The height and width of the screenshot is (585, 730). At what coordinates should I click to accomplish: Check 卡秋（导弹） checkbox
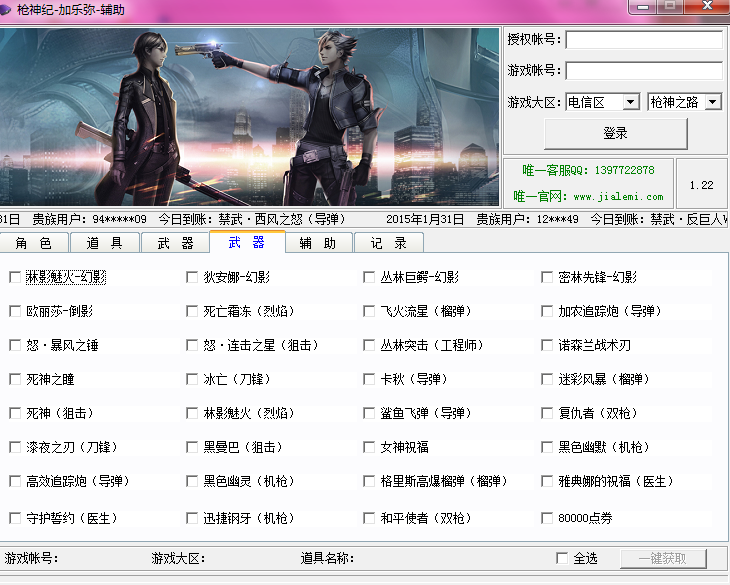tap(369, 379)
